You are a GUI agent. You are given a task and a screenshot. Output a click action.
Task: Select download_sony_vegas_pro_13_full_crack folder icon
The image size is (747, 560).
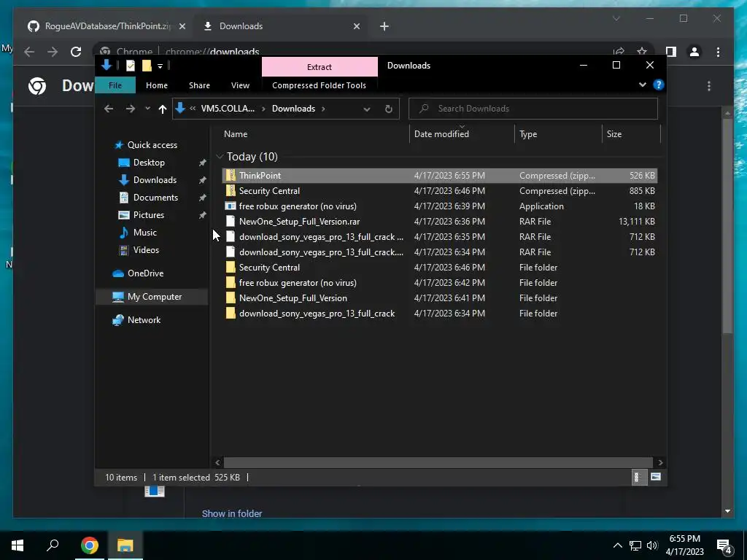coord(231,314)
